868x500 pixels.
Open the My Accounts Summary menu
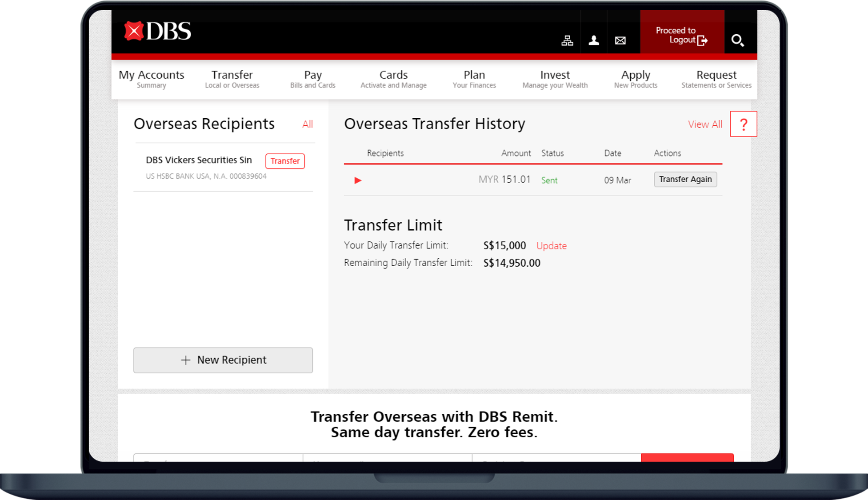(x=151, y=79)
